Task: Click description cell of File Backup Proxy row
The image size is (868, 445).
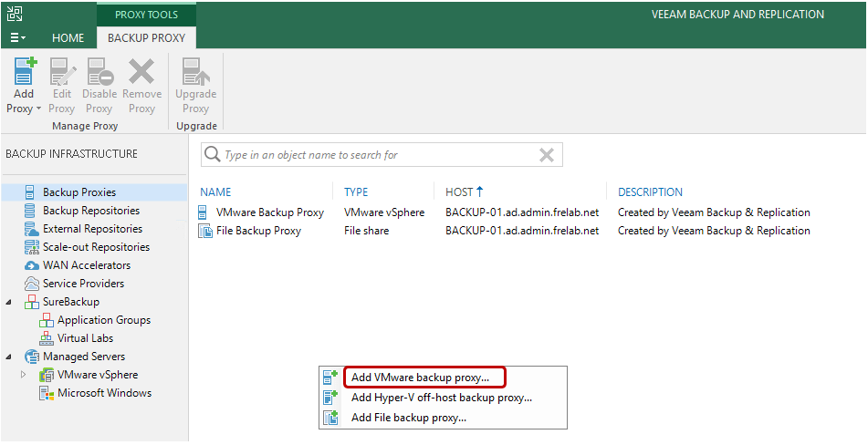Action: (714, 231)
